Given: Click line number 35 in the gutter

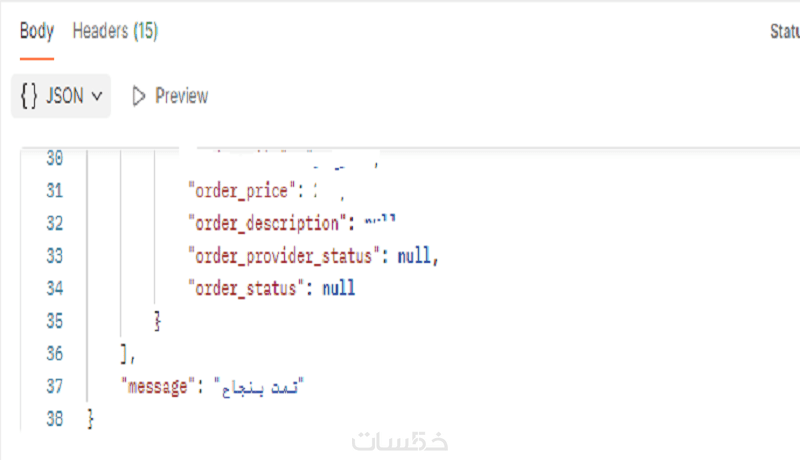Looking at the screenshot, I should point(55,321).
